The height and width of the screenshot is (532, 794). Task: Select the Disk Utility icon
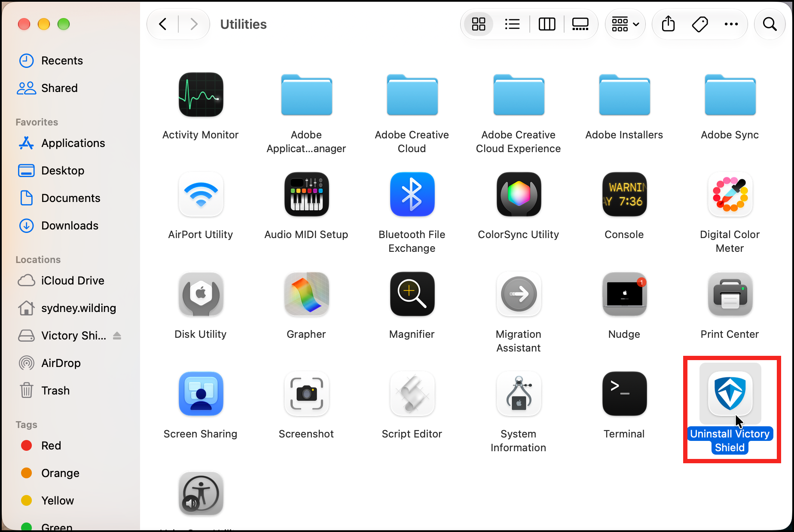[x=201, y=294]
